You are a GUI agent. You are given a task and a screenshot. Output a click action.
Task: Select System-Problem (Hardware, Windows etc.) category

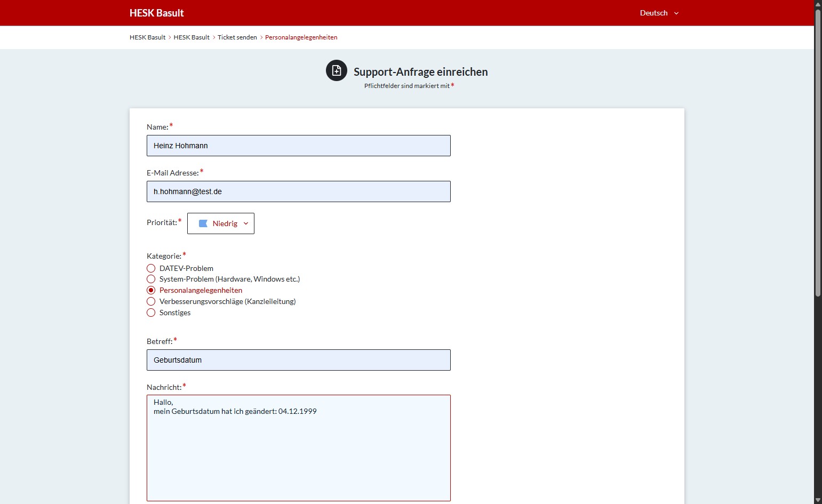pos(151,279)
